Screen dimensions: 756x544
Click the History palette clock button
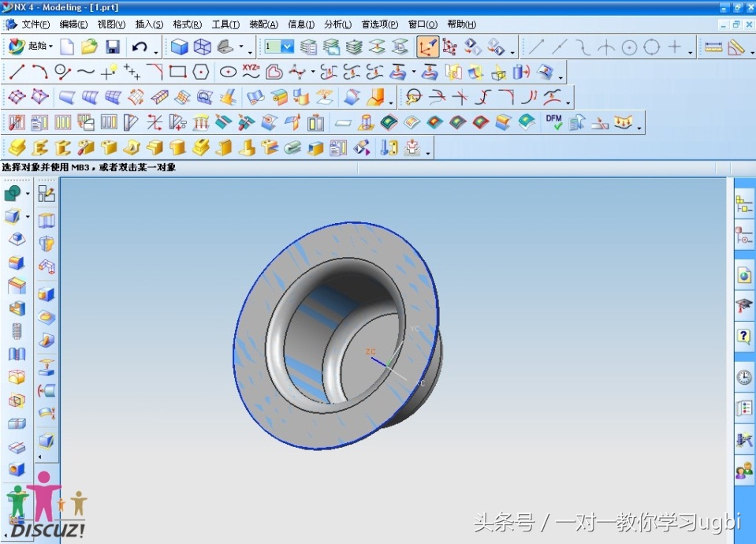743,376
